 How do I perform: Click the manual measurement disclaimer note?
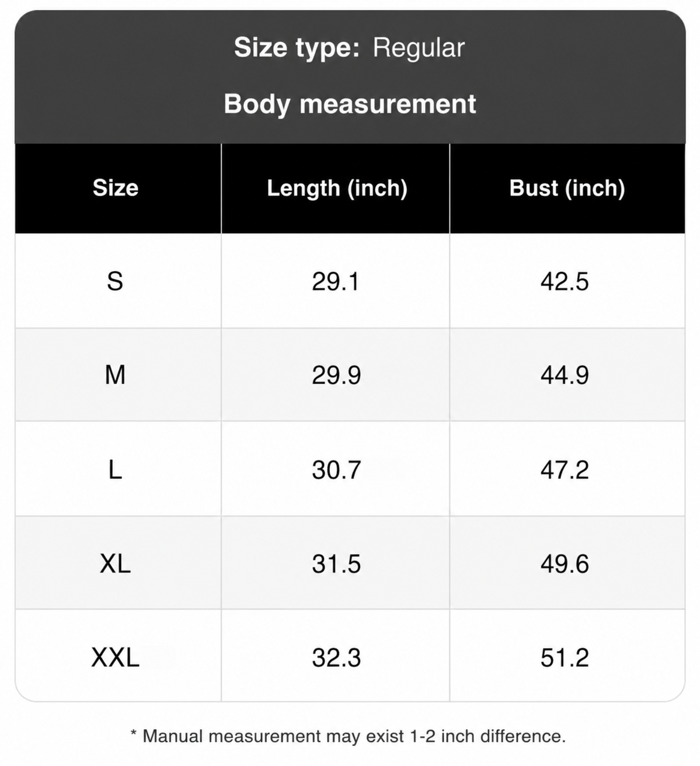[349, 736]
